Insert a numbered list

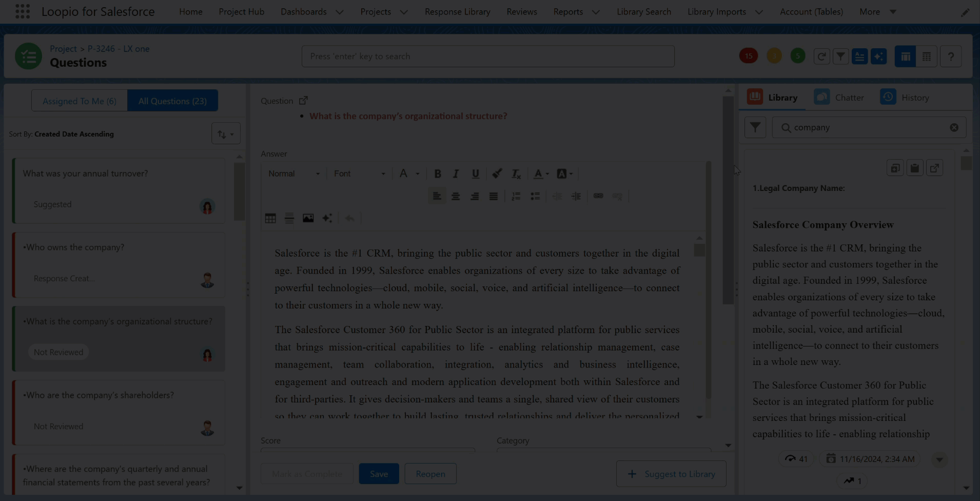click(516, 196)
